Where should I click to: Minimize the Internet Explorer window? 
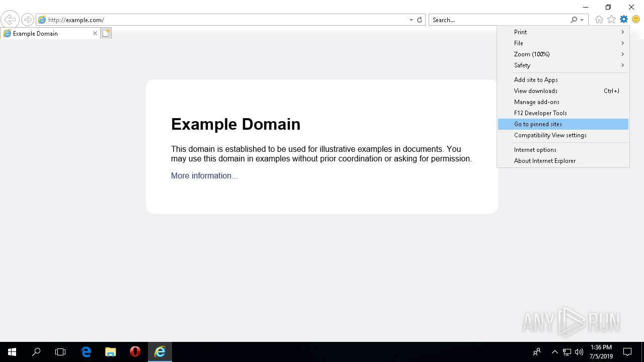586,7
